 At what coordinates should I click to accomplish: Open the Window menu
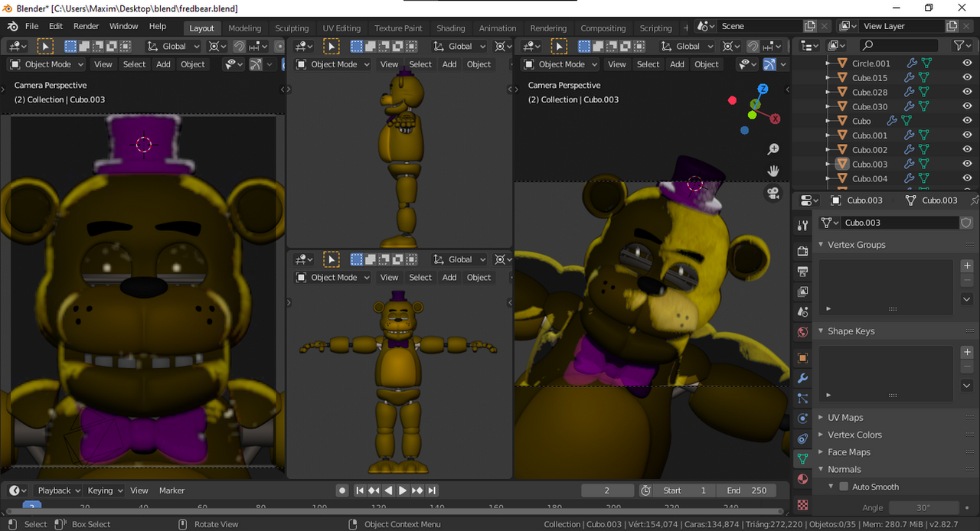(x=123, y=26)
